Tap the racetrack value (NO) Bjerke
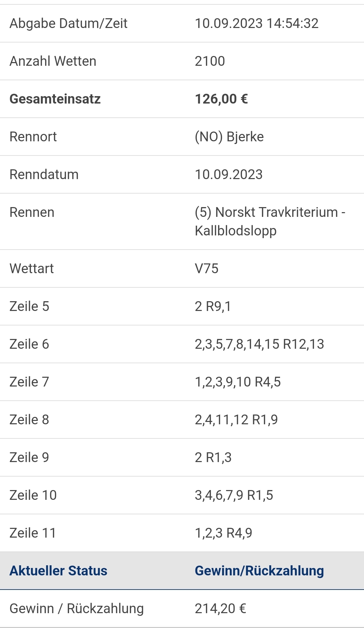Viewport: 364px width, 628px height. (x=229, y=137)
